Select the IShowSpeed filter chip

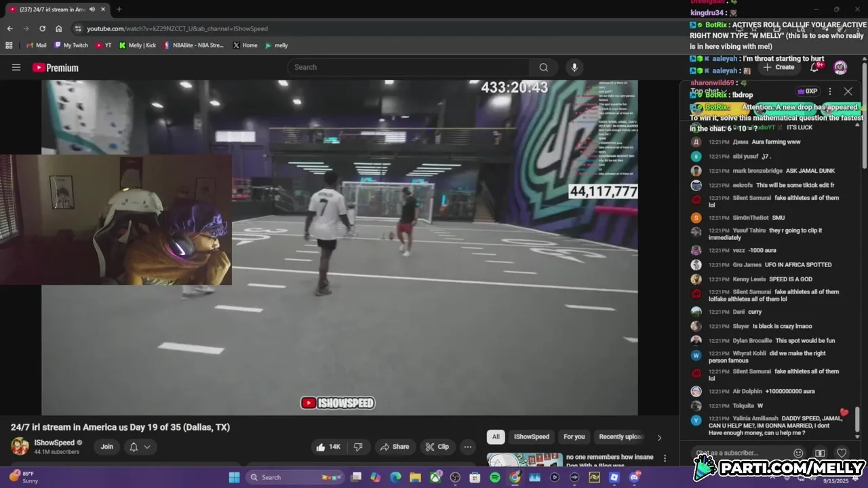tap(531, 436)
